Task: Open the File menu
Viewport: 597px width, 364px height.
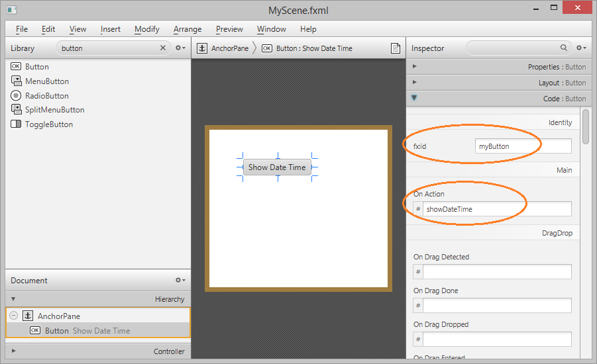Action: [22, 29]
